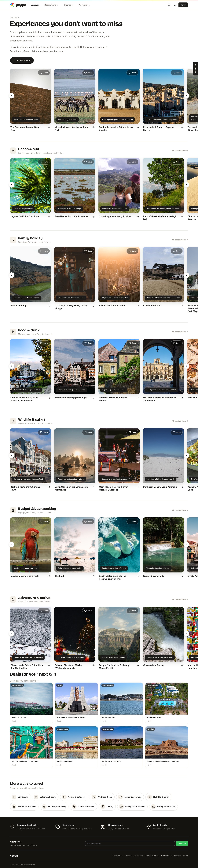Open All destinations for Beach & sun
Image resolution: width=198 pixels, height=868 pixels.
coord(180,151)
